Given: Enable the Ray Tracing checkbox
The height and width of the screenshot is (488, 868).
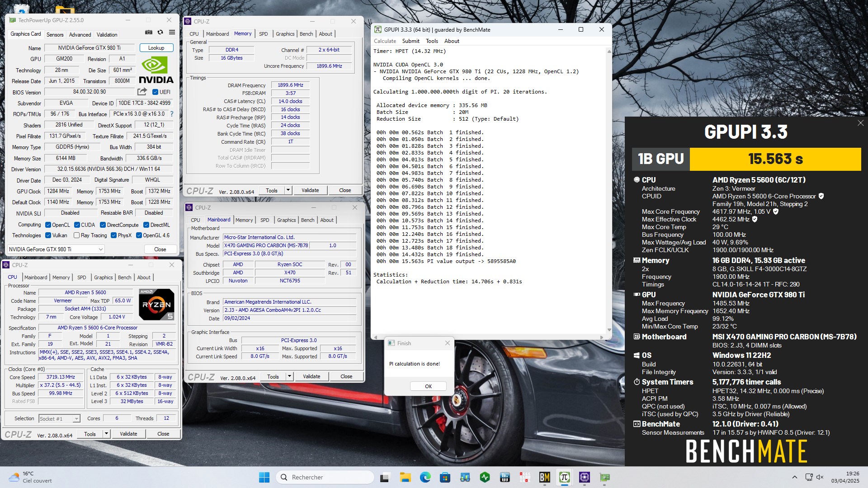Looking at the screenshot, I should click(x=76, y=235).
